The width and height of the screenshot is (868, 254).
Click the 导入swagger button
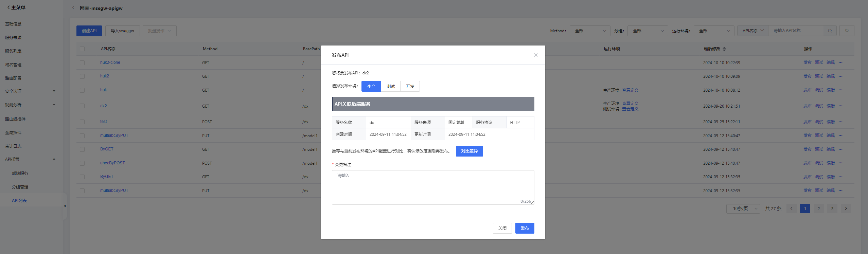coord(123,31)
